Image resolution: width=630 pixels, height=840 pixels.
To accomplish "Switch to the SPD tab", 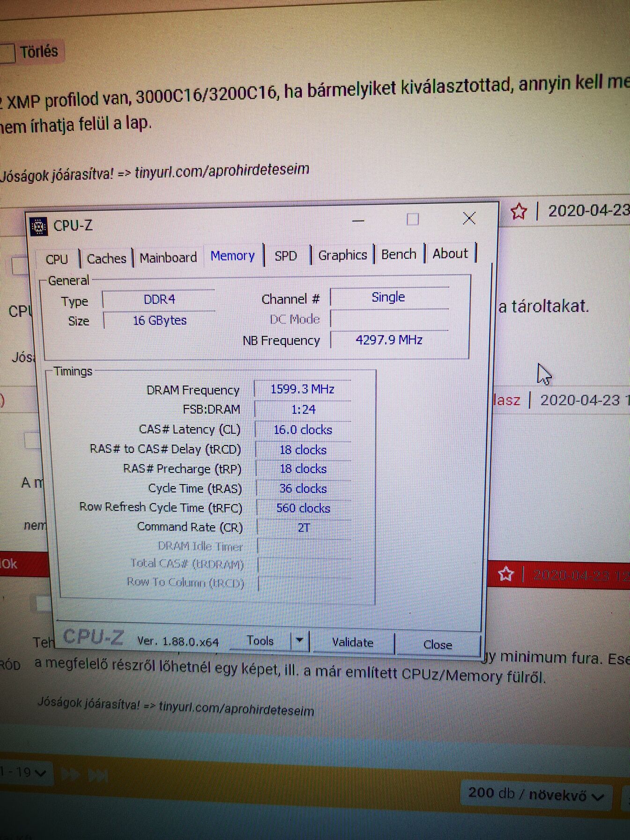I will [286, 256].
